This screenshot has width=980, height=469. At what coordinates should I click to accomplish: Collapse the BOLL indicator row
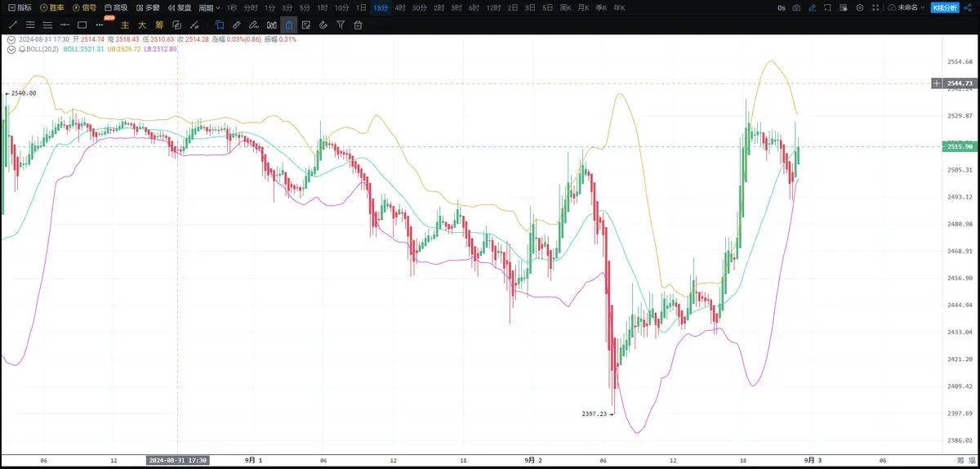tap(11, 49)
